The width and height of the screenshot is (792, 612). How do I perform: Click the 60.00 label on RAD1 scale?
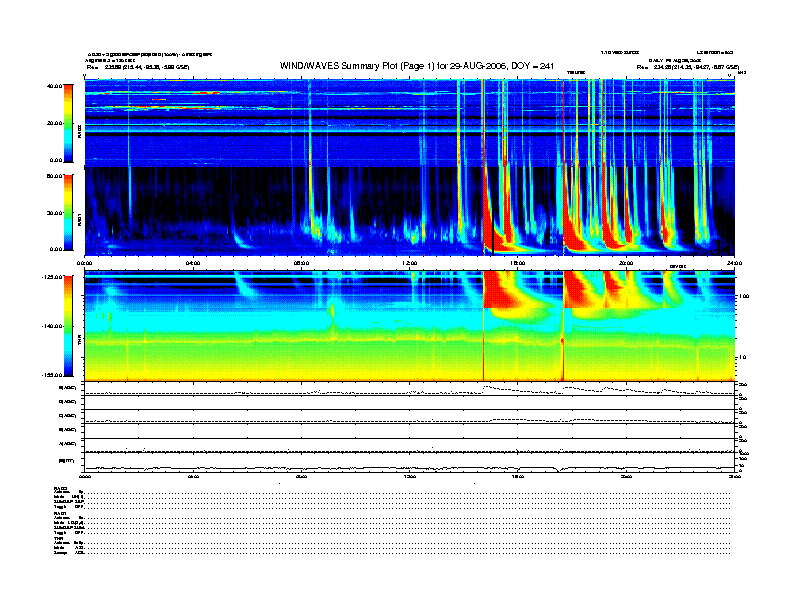click(55, 176)
